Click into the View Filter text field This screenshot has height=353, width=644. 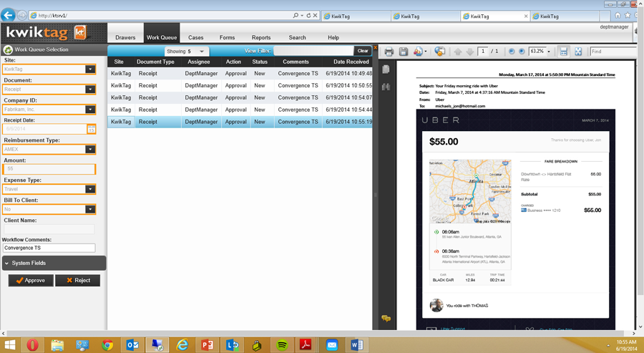point(313,51)
